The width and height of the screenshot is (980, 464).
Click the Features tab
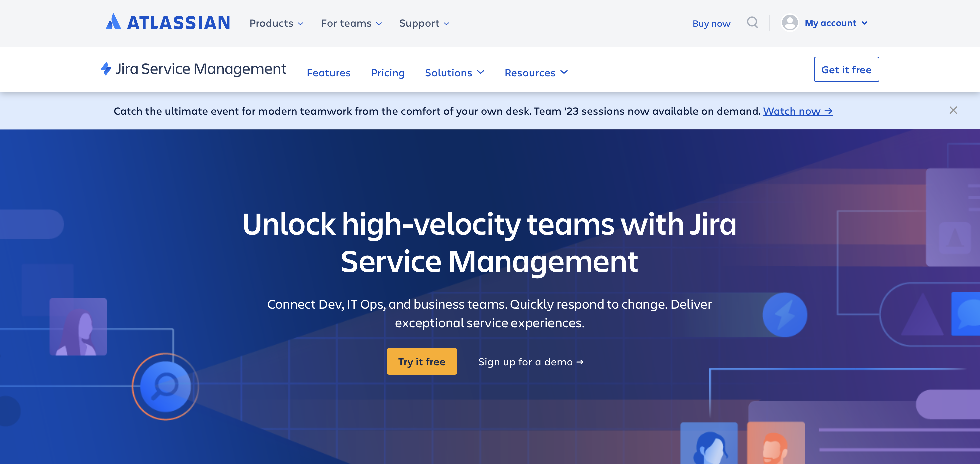(328, 72)
